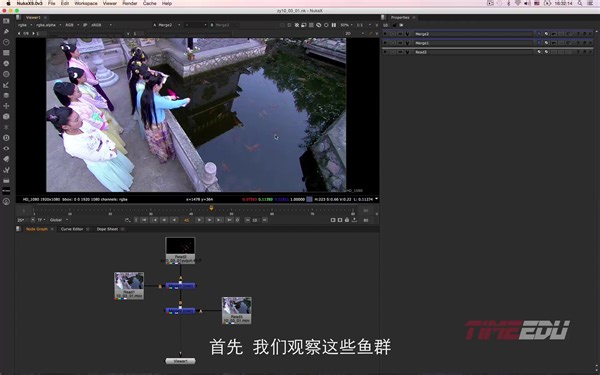Open the Metadata nodes toolbar menu
The image size is (600, 375).
tap(6, 159)
